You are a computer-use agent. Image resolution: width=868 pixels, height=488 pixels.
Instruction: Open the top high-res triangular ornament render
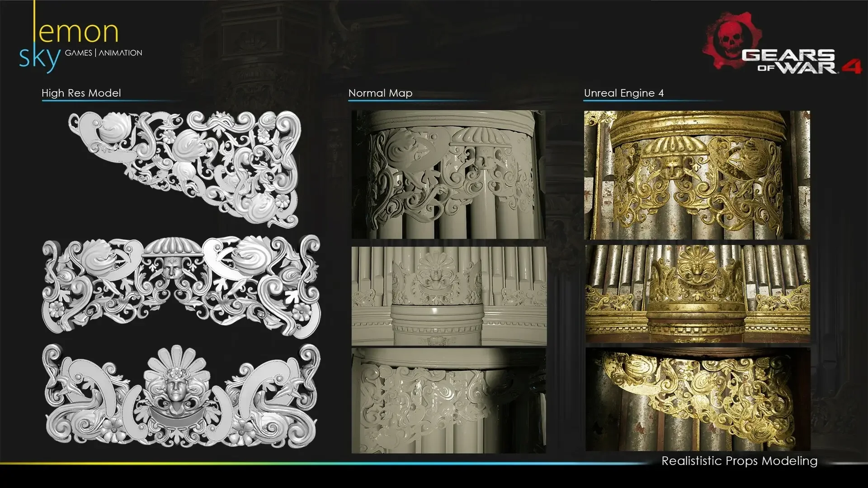(x=184, y=169)
